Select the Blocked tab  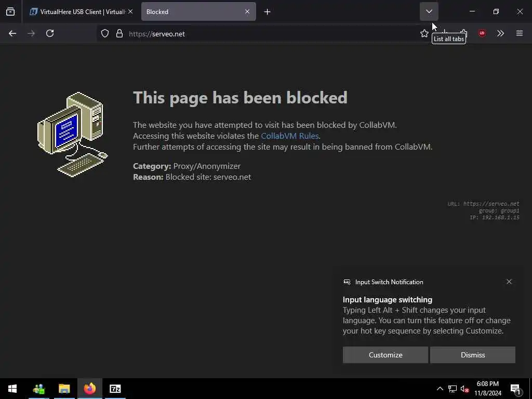coord(193,11)
